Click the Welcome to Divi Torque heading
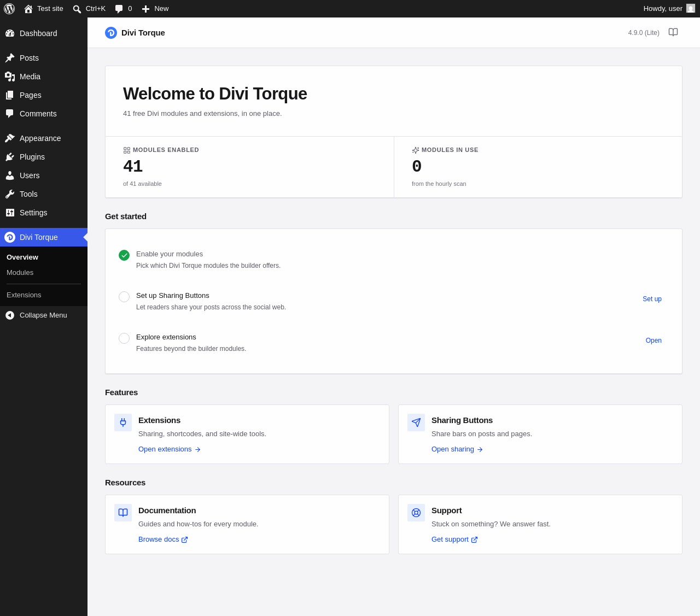Viewport: 700px width, 616px height. 215,94
